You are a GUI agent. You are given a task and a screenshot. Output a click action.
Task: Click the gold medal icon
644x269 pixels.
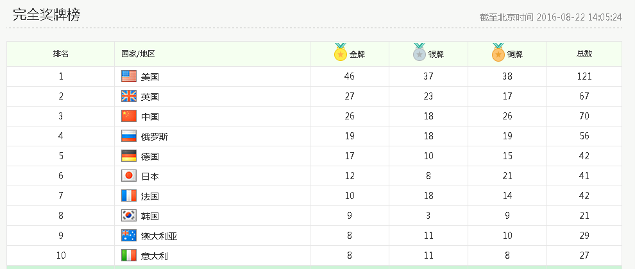point(340,53)
